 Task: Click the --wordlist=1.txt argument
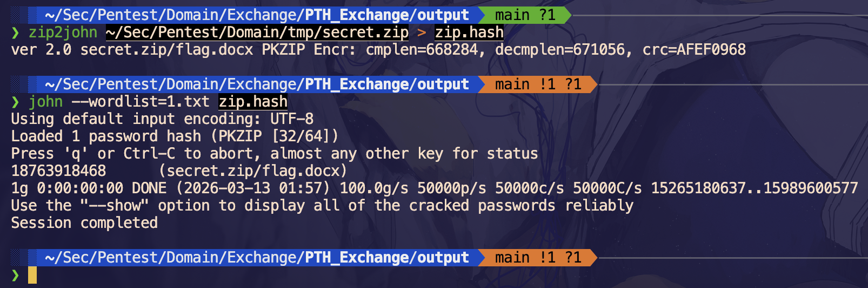tap(141, 102)
